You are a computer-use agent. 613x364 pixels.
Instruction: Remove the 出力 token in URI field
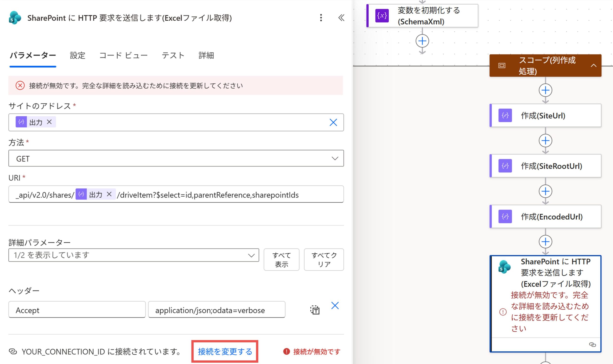click(109, 194)
